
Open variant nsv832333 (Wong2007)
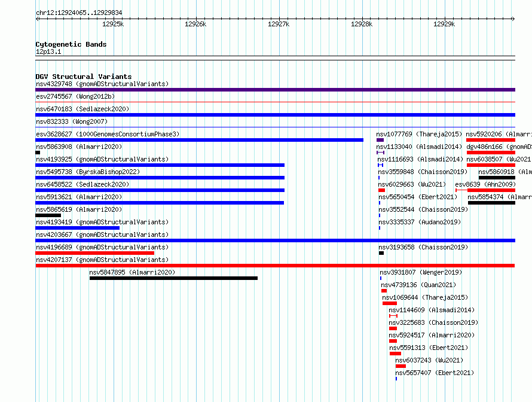tap(72, 121)
